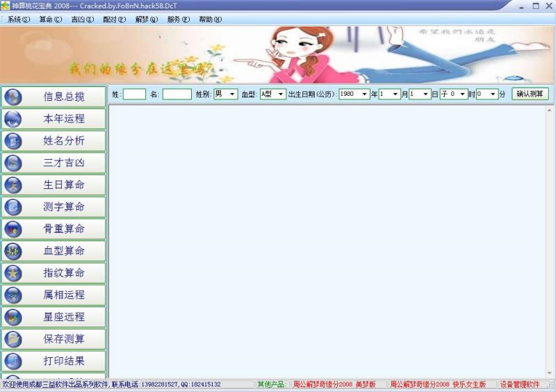556x392 pixels.
Task: Expand the birth year 1980 dropdown
Action: 364,94
